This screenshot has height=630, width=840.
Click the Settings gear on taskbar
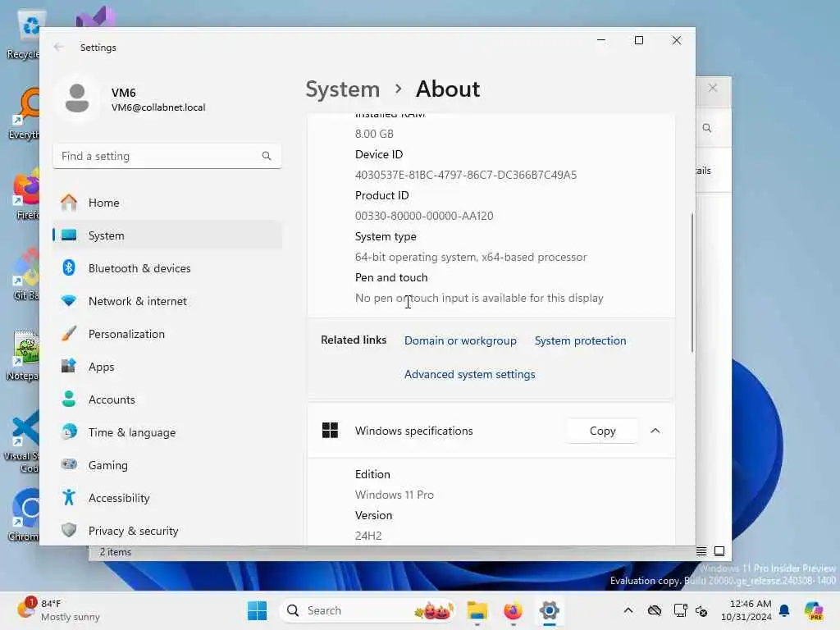tap(549, 610)
